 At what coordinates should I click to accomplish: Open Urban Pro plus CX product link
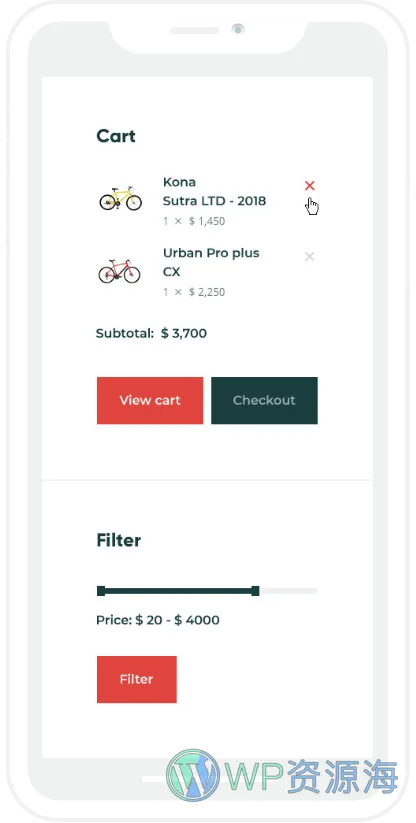(211, 262)
